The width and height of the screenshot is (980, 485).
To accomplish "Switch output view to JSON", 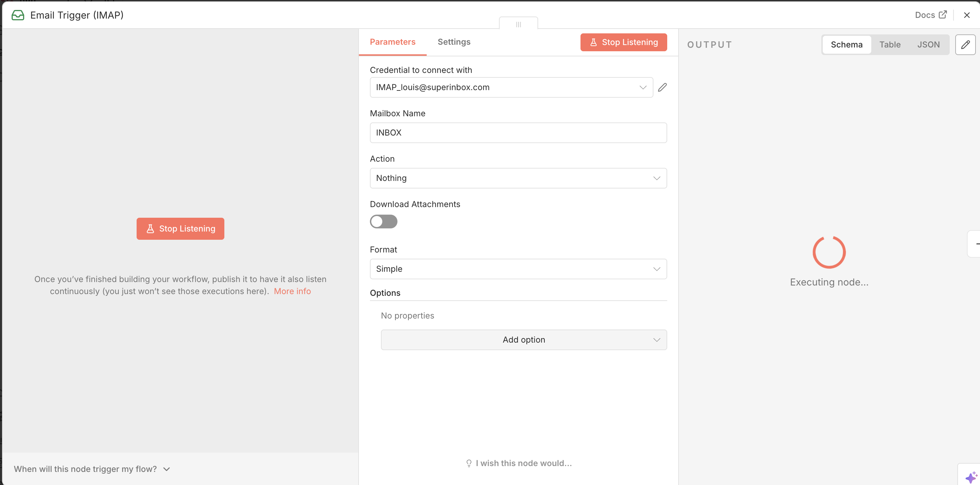I will click(928, 45).
